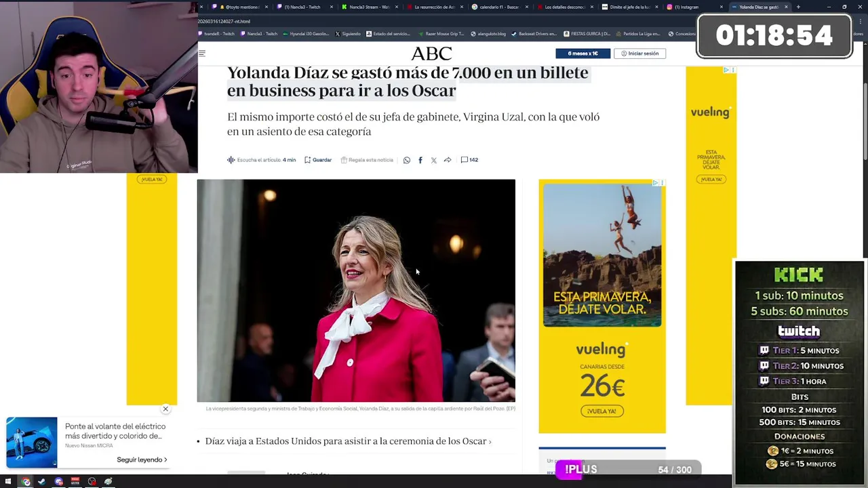Open the Nissan Micra ad thumbnail
Image resolution: width=868 pixels, height=488 pixels.
click(32, 443)
